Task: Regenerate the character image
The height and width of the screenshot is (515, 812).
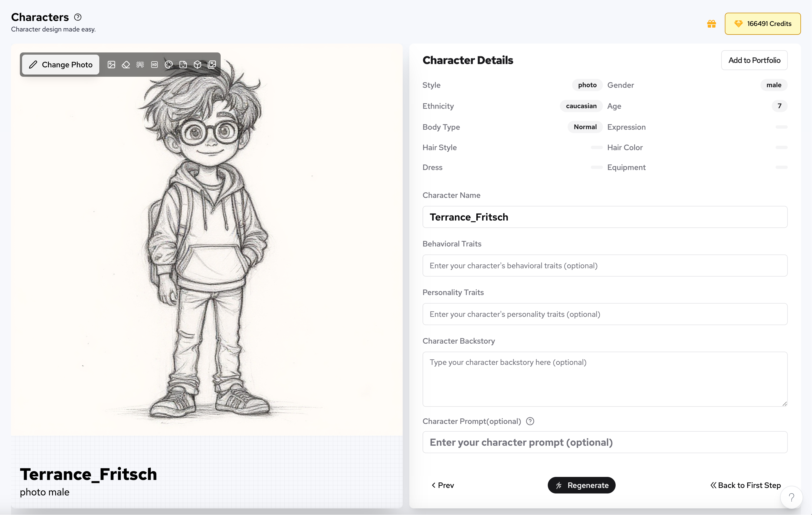Action: pos(581,485)
